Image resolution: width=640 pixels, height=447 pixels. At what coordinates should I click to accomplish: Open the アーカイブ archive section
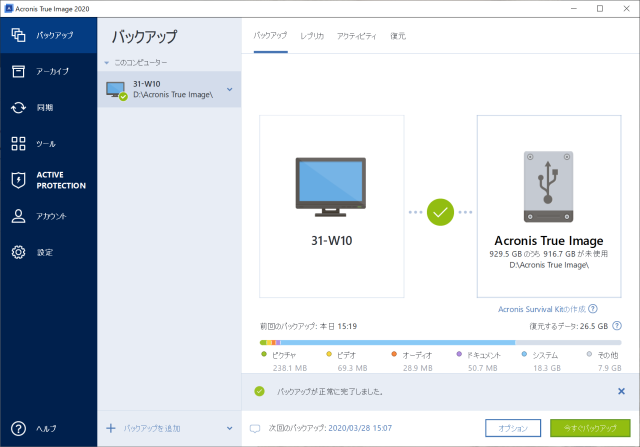(48, 71)
